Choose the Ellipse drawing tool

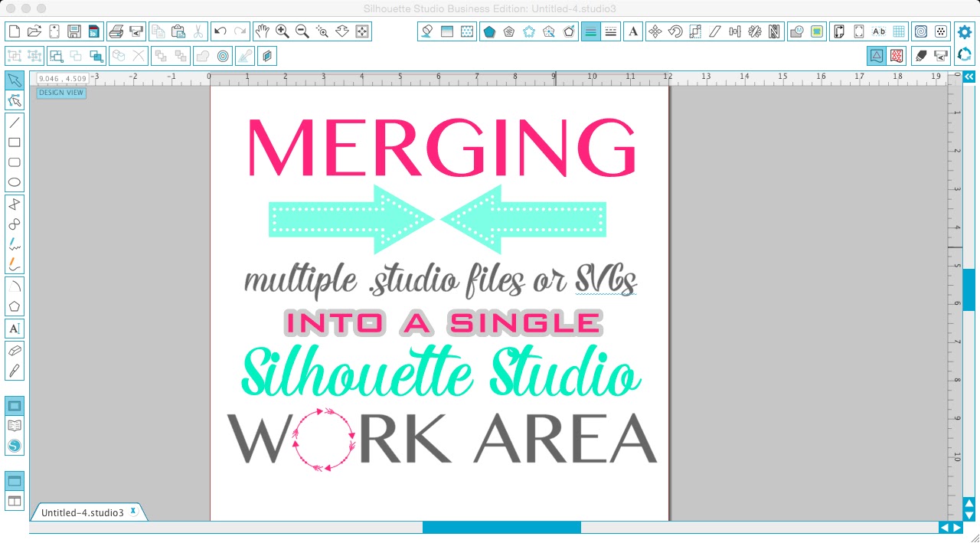click(x=14, y=182)
